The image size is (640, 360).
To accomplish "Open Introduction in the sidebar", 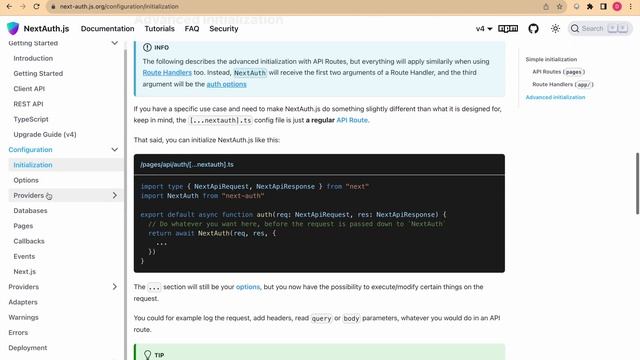I will 33,58.
